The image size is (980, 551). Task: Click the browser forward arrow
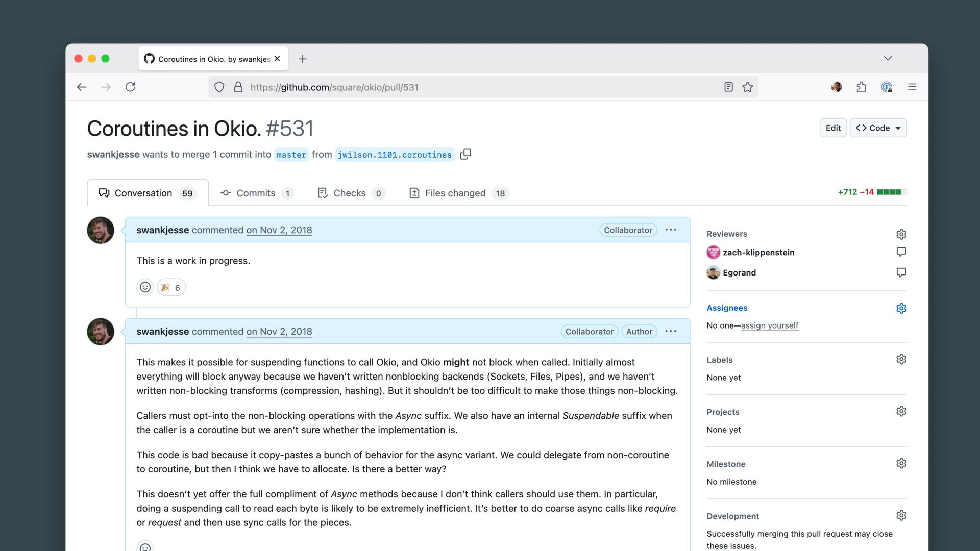(x=106, y=87)
